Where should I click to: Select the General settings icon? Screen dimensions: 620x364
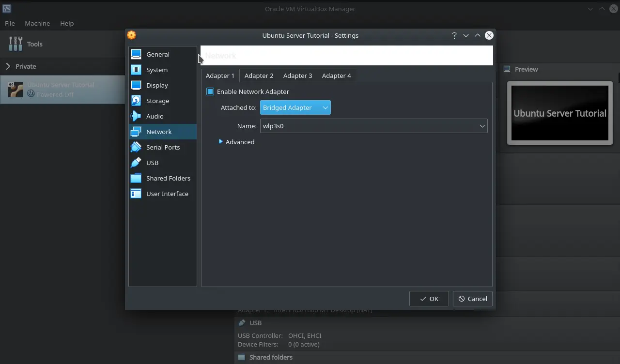click(136, 54)
